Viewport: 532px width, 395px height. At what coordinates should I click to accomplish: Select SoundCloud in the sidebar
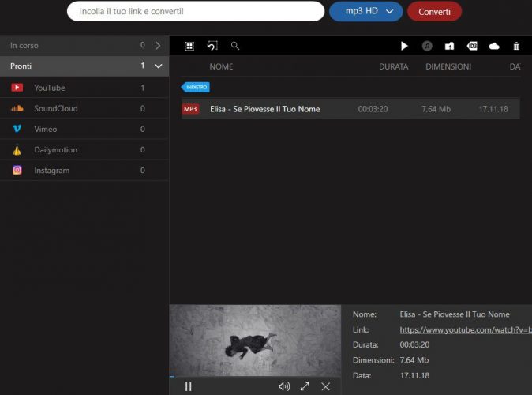click(x=55, y=108)
